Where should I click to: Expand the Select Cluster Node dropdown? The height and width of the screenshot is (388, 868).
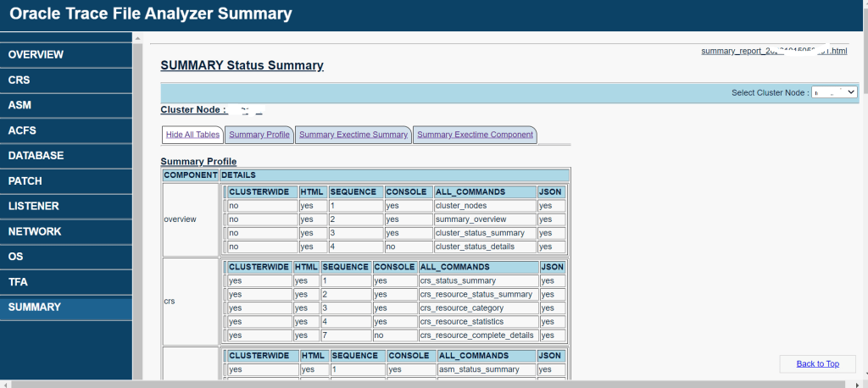click(834, 92)
